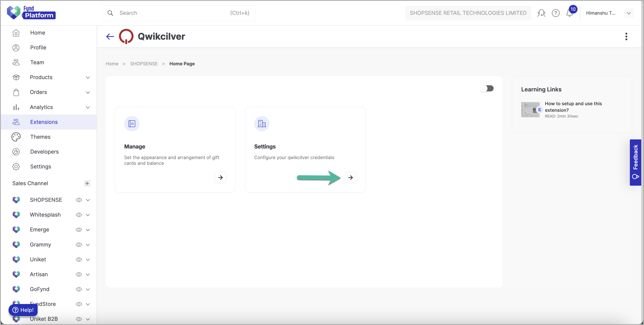
Task: Click the Fynd Platform logo
Action: point(31,13)
